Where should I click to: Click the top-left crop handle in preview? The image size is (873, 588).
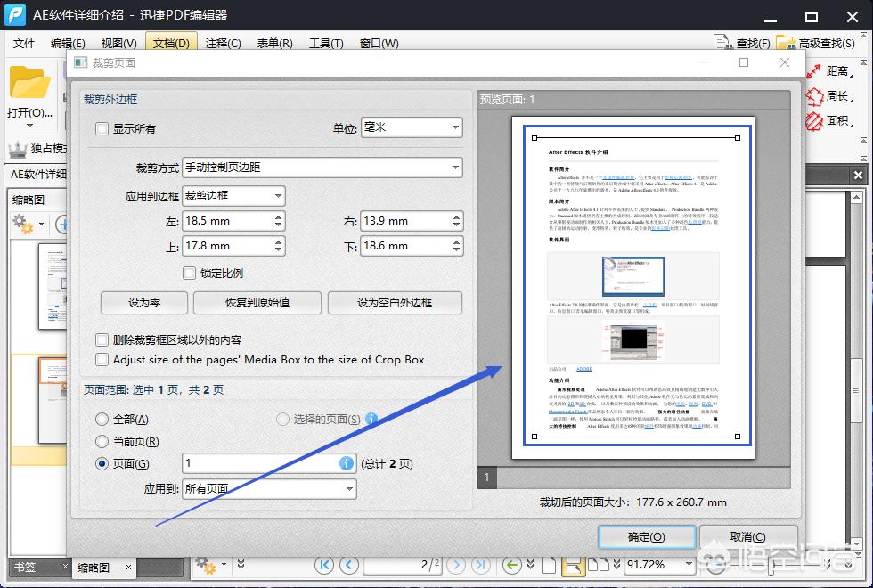[534, 138]
